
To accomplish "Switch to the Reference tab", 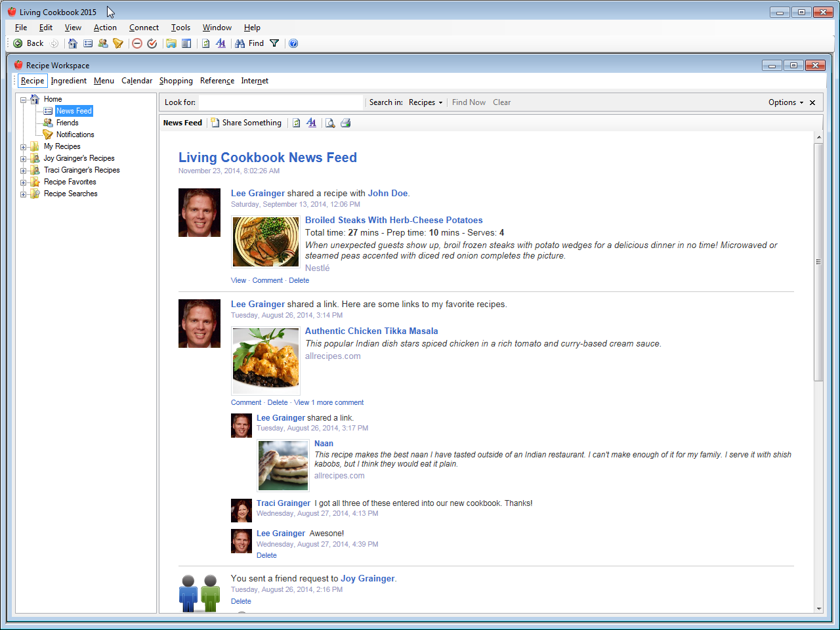I will tap(217, 81).
